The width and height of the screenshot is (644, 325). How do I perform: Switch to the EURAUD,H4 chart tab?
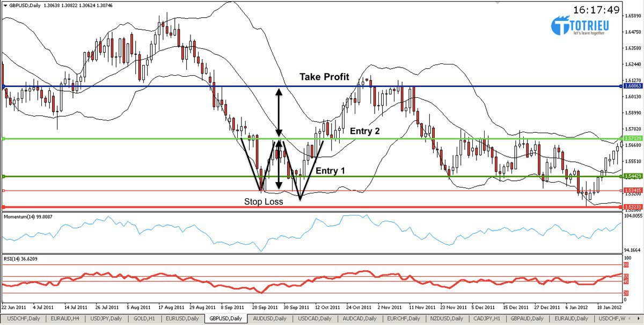tap(62, 319)
